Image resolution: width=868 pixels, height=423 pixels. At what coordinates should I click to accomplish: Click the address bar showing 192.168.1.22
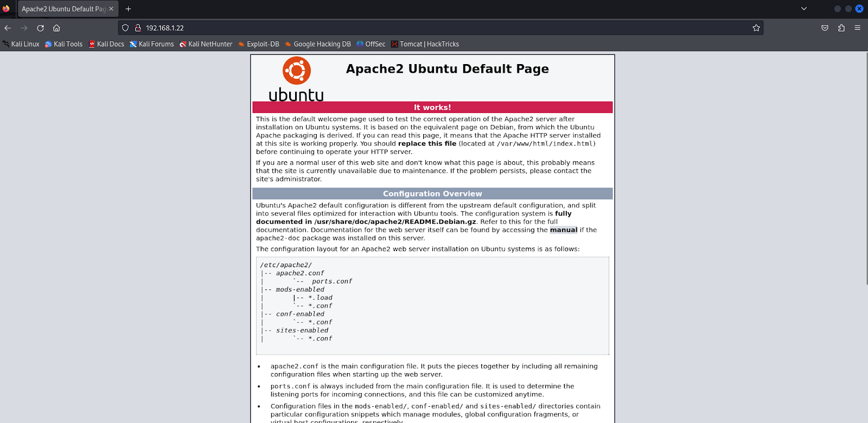[x=441, y=28]
